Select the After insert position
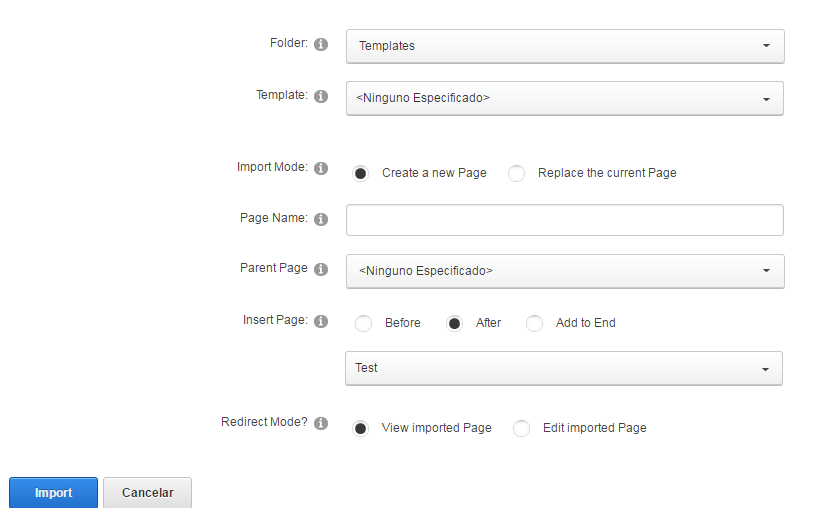This screenshot has width=822, height=518. tap(455, 323)
